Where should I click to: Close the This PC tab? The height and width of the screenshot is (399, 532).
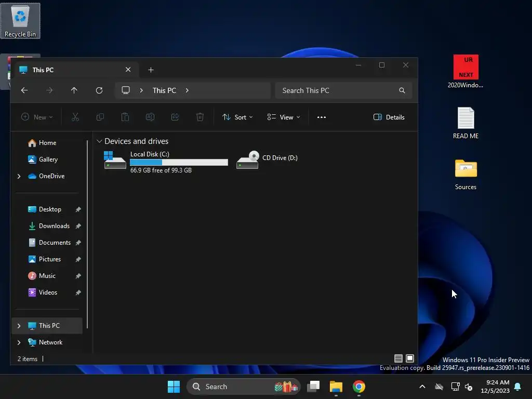(x=128, y=70)
